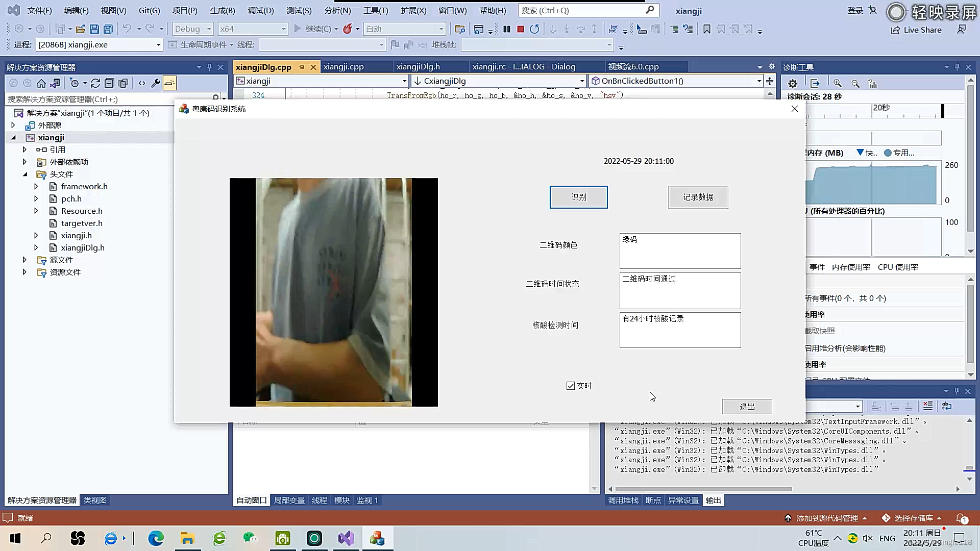The width and height of the screenshot is (980, 551).
Task: Open the 调试(D) menu
Action: click(x=261, y=10)
